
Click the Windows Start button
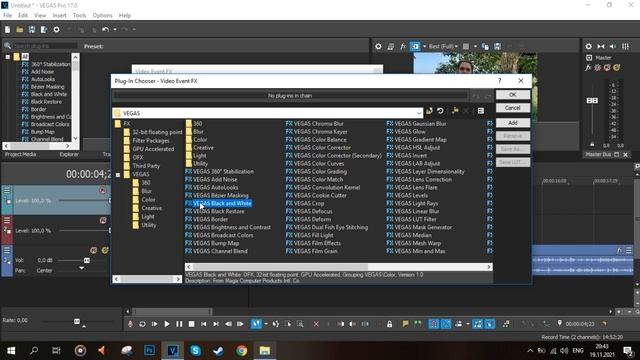coord(11,351)
